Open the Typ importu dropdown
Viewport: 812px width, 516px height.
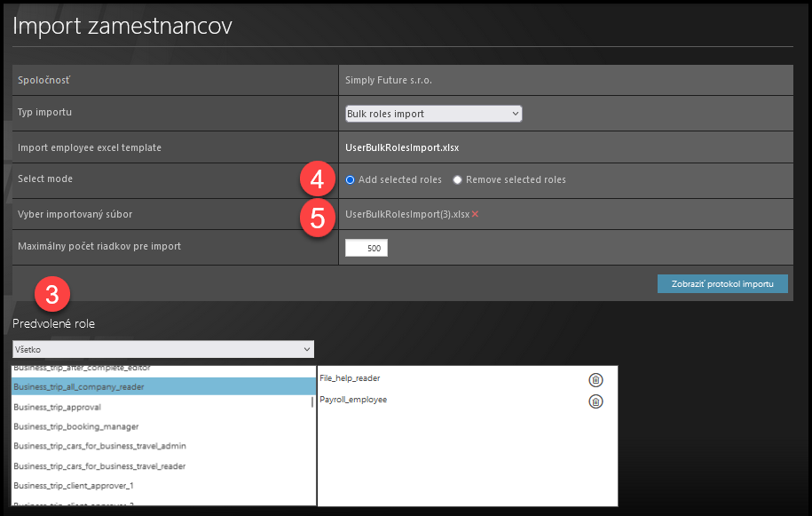point(433,114)
